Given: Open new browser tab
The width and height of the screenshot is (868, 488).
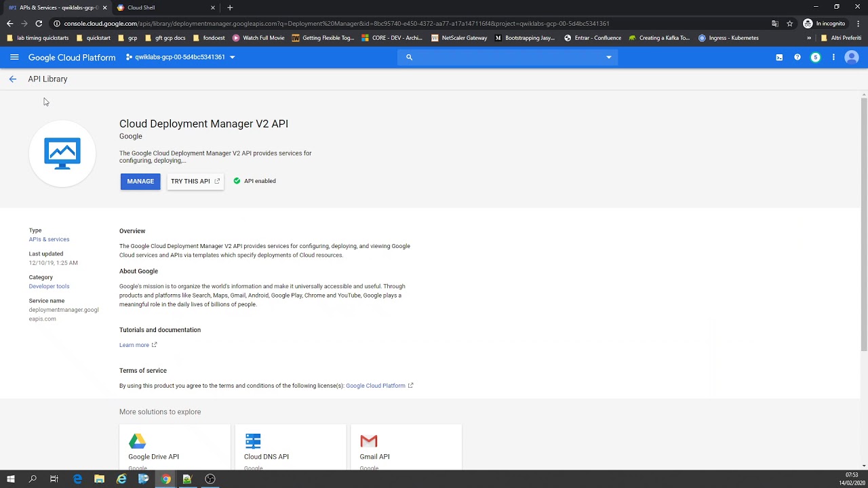Looking at the screenshot, I should (230, 7).
